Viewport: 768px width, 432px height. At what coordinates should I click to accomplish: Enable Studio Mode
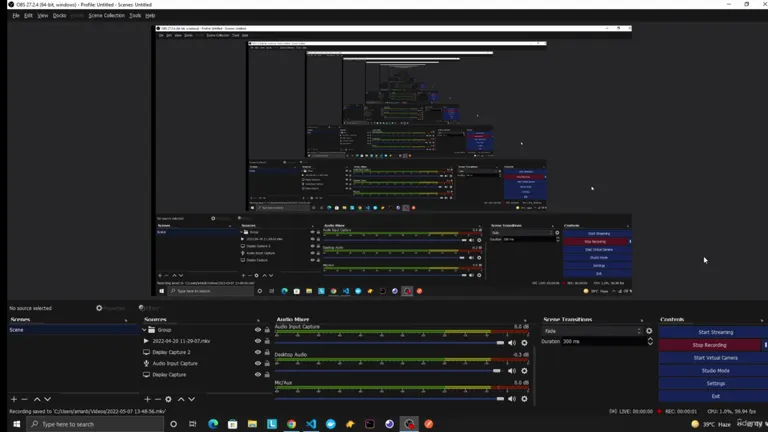tap(715, 371)
